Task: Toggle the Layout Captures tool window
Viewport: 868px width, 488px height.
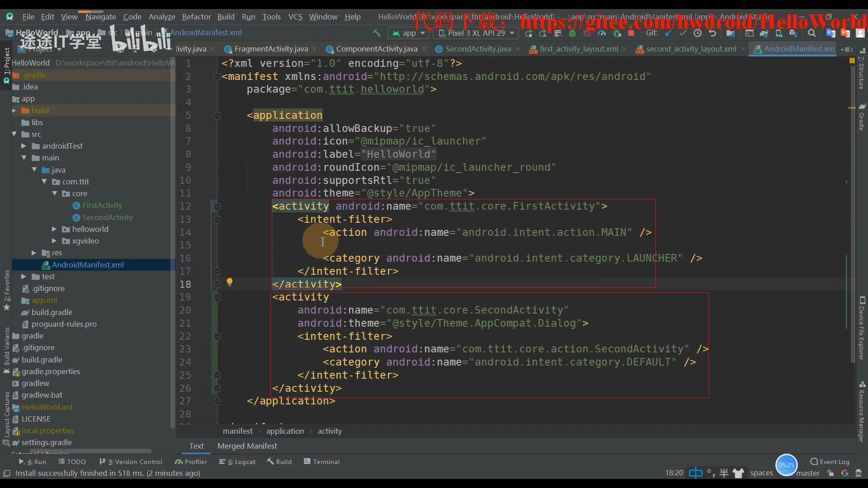Action: pos(6,419)
